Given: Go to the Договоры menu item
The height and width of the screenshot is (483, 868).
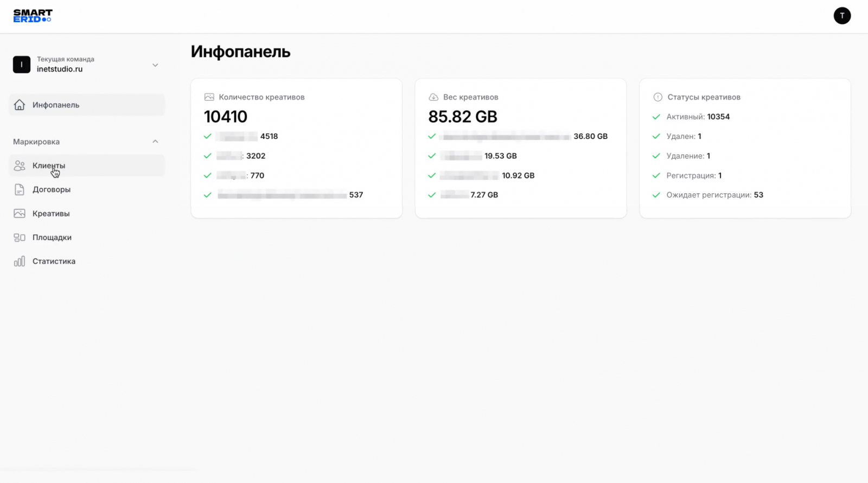Looking at the screenshot, I should pos(52,189).
